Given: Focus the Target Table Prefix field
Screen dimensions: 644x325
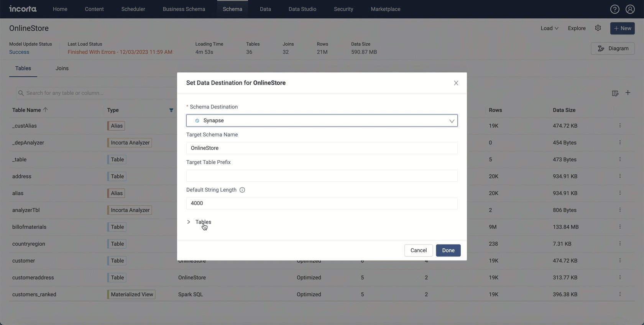Looking at the screenshot, I should coord(322,176).
